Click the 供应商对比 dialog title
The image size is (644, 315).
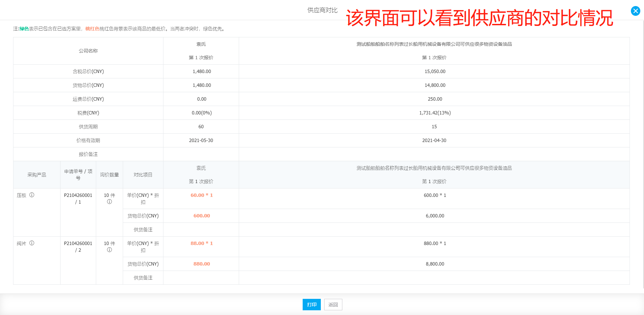[x=322, y=10]
